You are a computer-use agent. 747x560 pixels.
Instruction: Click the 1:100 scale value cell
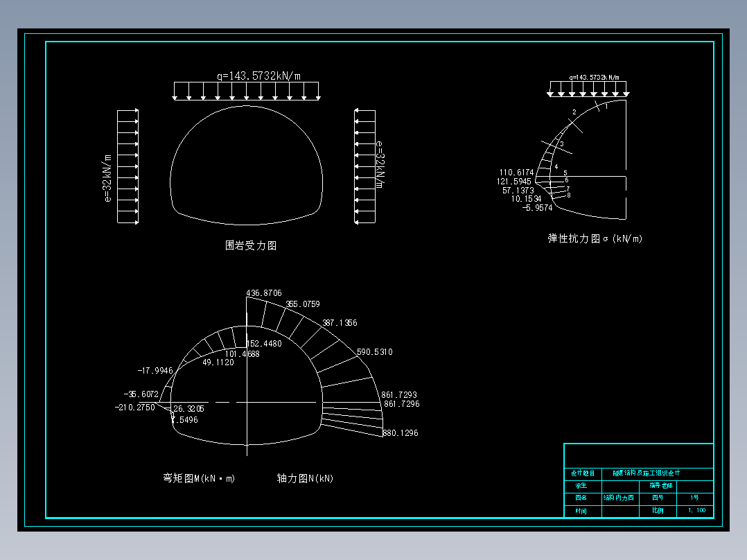click(696, 511)
